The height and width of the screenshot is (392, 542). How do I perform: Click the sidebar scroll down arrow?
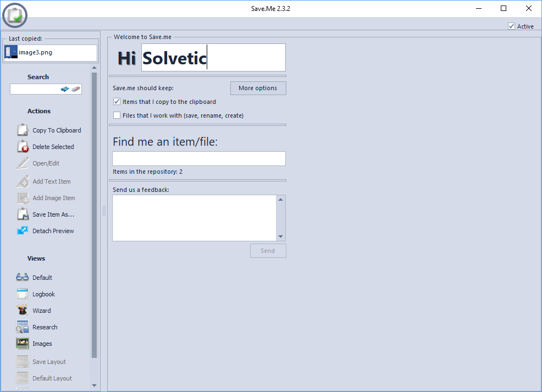[95, 385]
